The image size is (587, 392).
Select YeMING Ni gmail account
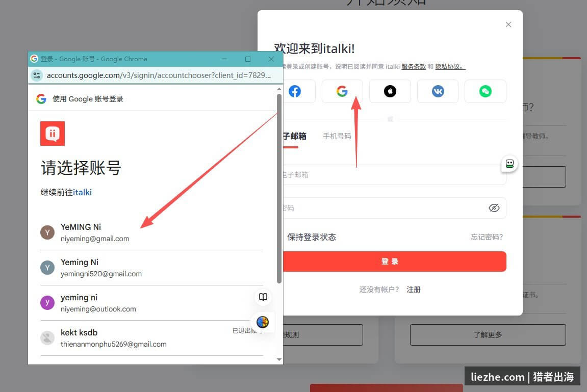(x=151, y=232)
